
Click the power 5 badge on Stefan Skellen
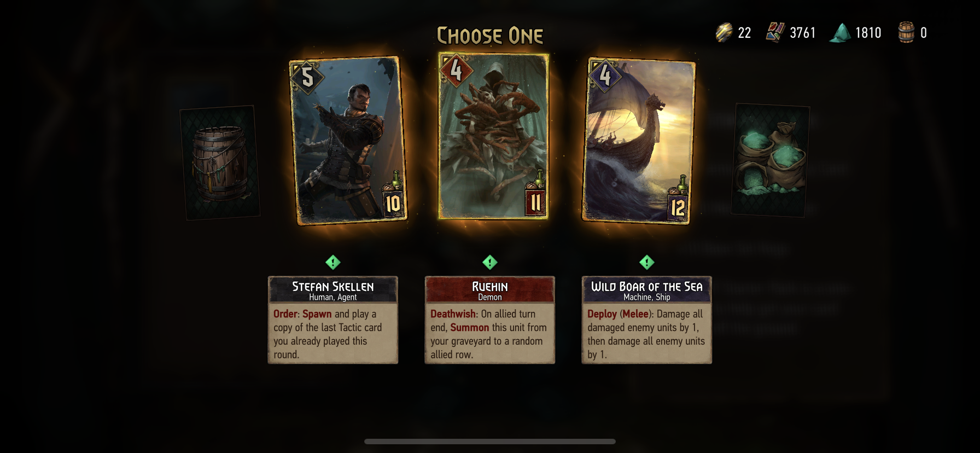tap(307, 77)
